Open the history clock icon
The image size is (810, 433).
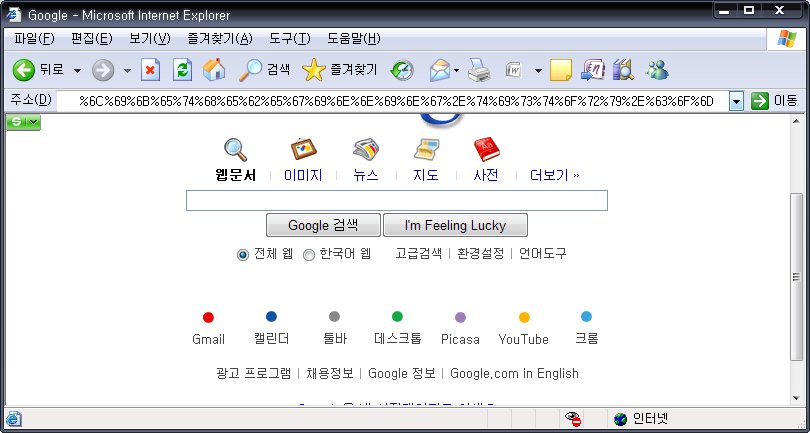402,70
